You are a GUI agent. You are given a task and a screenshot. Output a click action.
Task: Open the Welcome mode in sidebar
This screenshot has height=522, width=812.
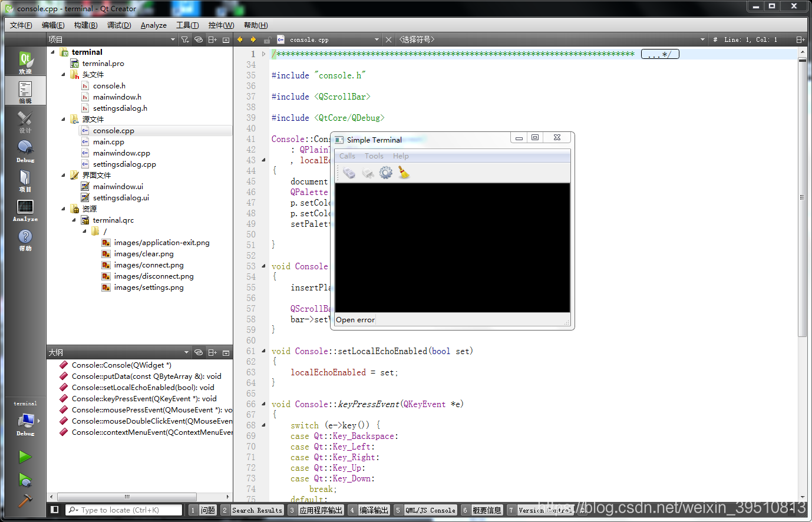pyautogui.click(x=25, y=61)
